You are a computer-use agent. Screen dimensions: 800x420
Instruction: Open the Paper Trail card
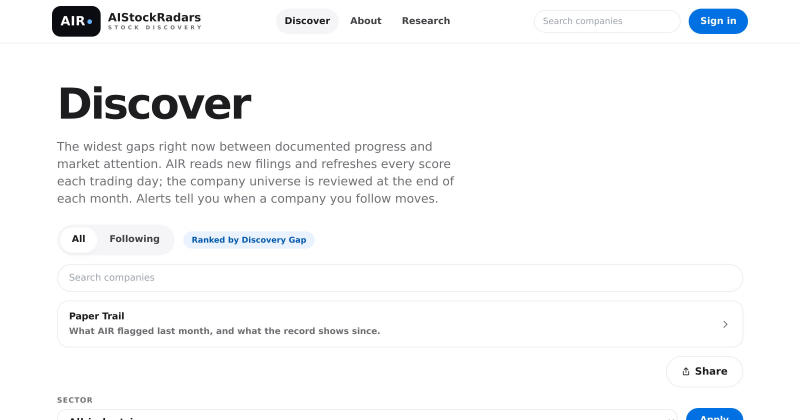click(400, 324)
